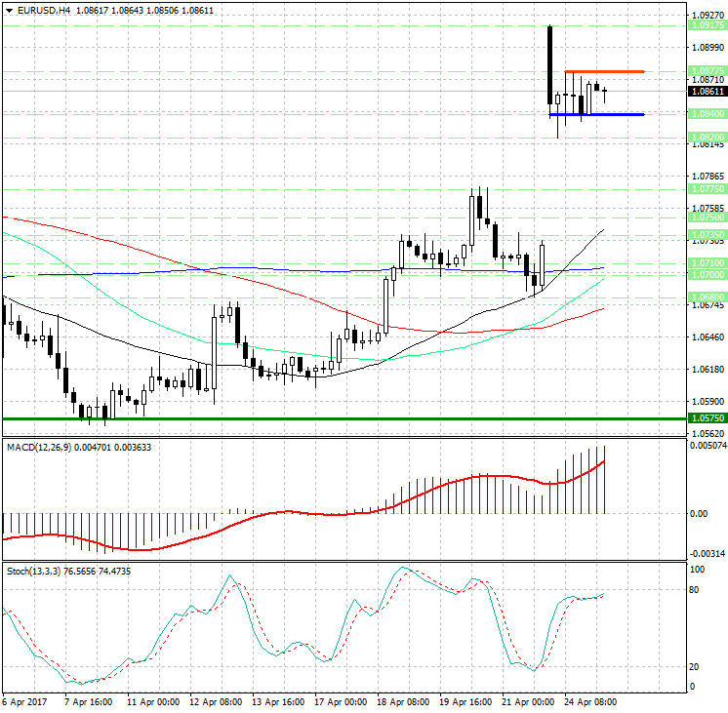Click the MACD 0.00 zero-level value
This screenshot has width=728, height=713.
coord(699,513)
